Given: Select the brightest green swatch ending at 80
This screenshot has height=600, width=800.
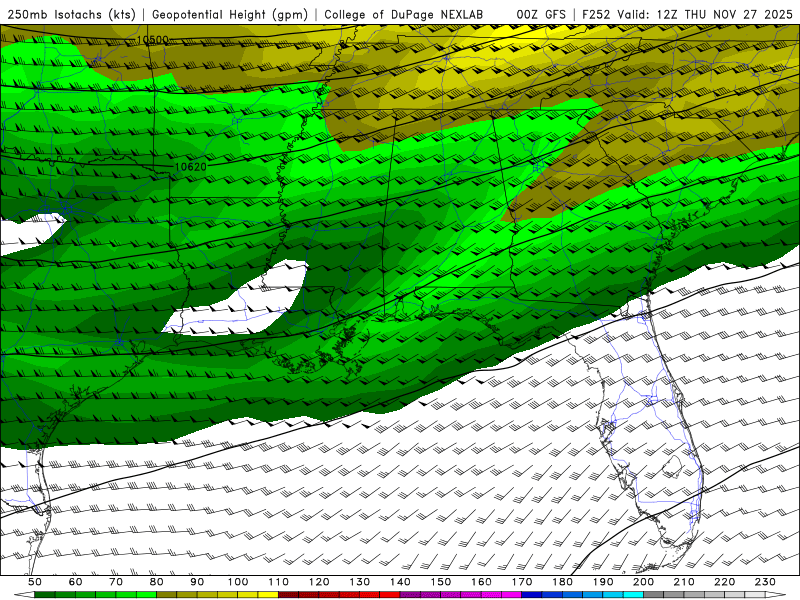Looking at the screenshot, I should [x=146, y=595].
